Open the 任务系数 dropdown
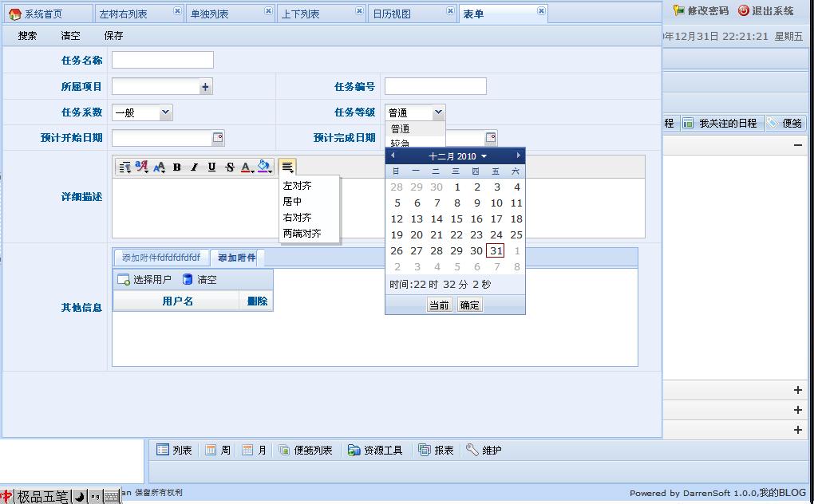 [x=165, y=112]
